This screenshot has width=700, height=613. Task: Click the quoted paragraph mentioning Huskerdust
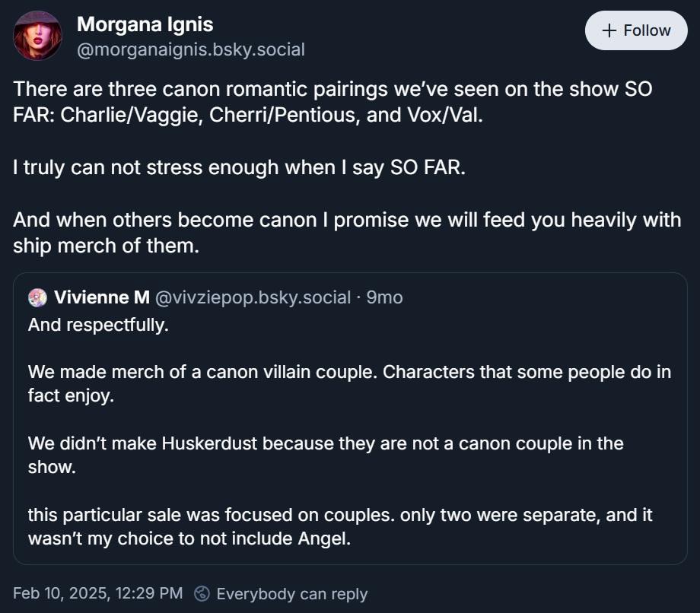(x=326, y=455)
